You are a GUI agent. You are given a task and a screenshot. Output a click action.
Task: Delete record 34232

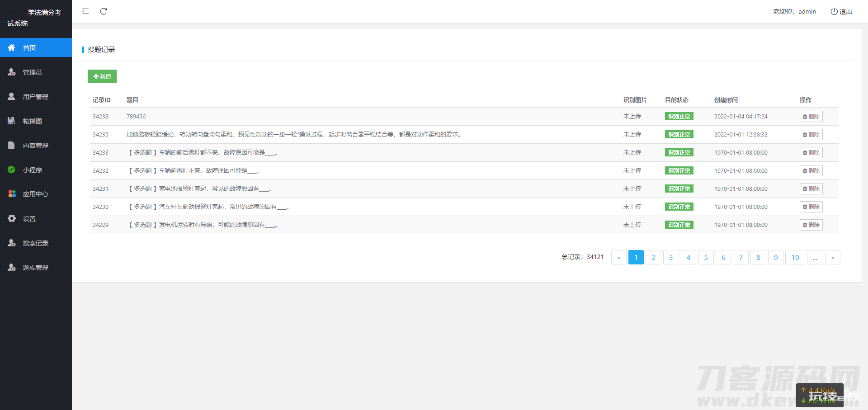pyautogui.click(x=811, y=170)
